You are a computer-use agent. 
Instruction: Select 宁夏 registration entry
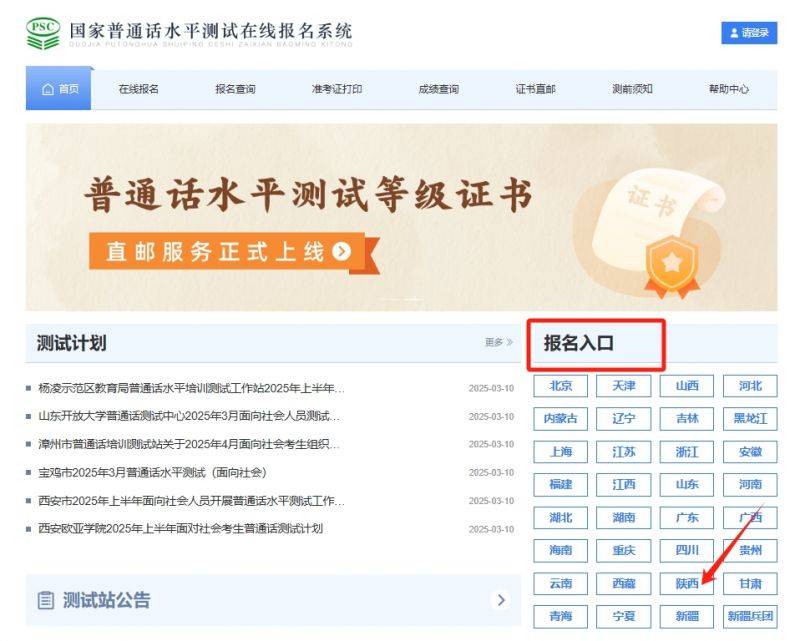(623, 617)
